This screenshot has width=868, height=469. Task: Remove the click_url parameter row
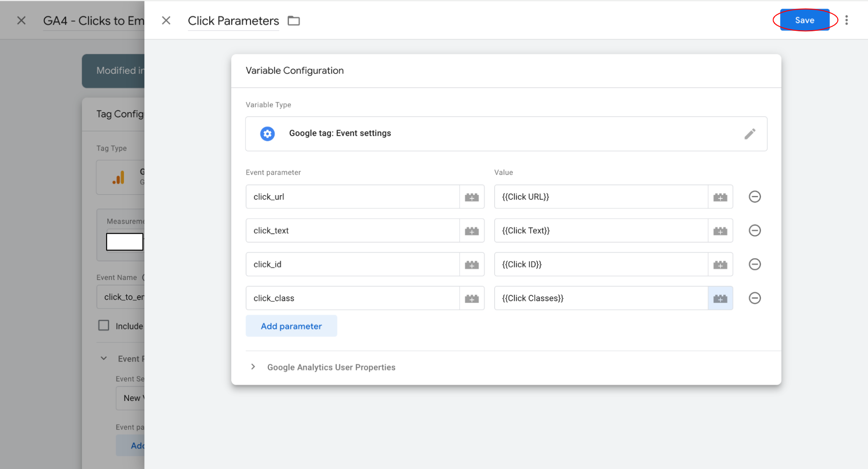755,197
